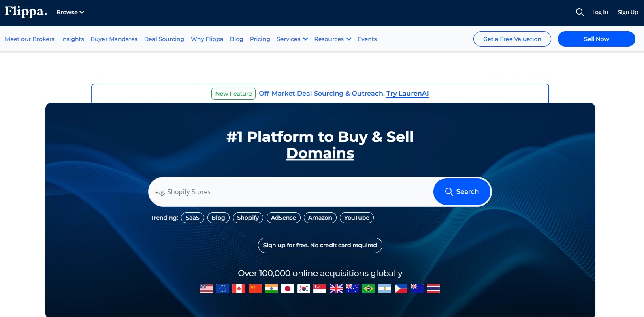Image resolution: width=644 pixels, height=317 pixels.
Task: Click the Thailand flag icon
Action: click(x=433, y=289)
